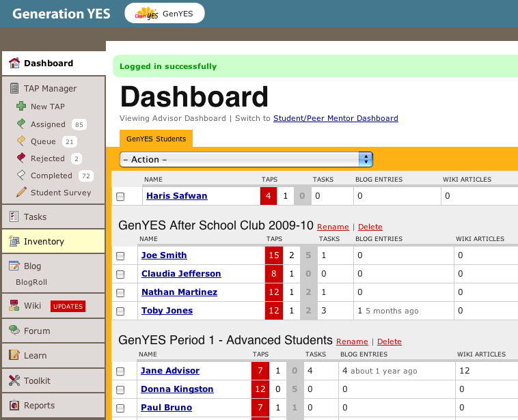Click Claudia Jefferson's red TAPs count 8

pos(274,274)
